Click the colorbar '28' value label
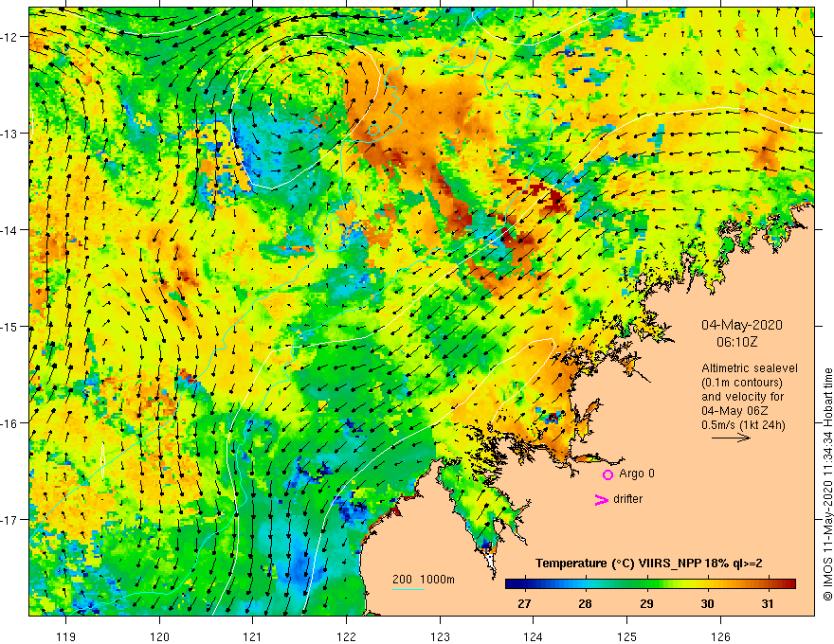The width and height of the screenshot is (834, 644). point(585,603)
